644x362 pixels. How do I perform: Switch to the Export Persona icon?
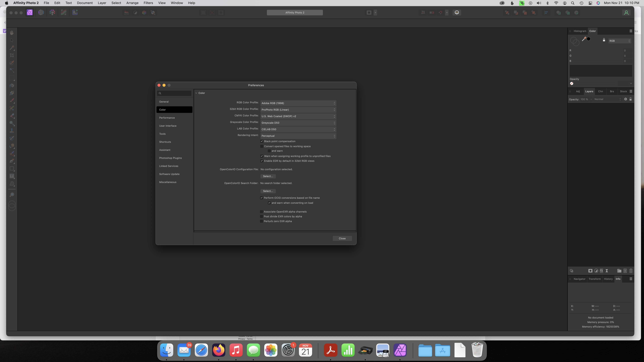[x=75, y=12]
